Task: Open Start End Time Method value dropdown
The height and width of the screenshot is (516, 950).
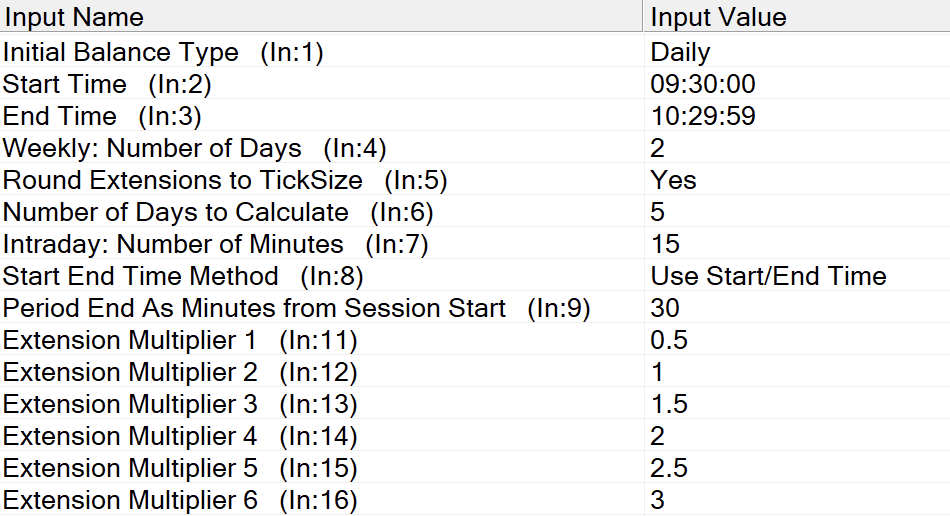Action: pyautogui.click(x=768, y=276)
